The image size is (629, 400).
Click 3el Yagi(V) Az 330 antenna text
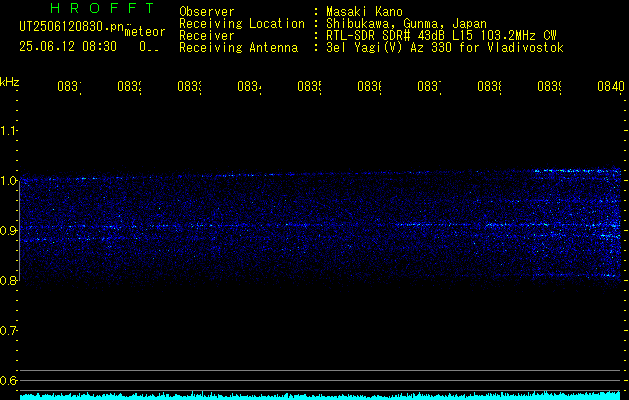[x=445, y=48]
